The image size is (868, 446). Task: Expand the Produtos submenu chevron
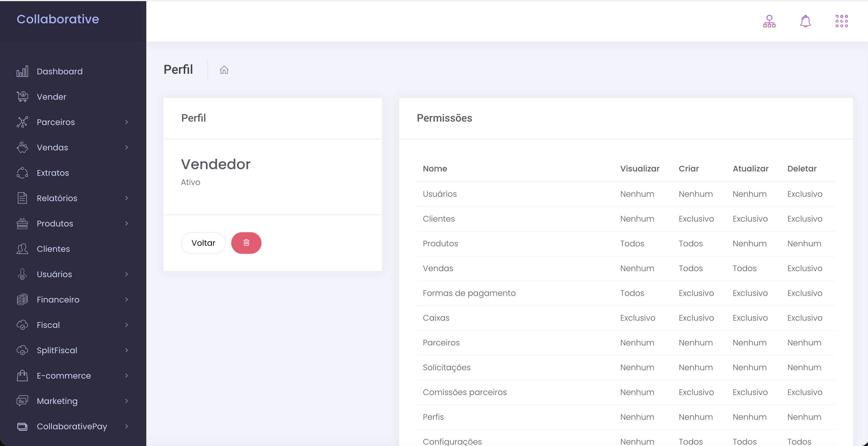coord(126,223)
